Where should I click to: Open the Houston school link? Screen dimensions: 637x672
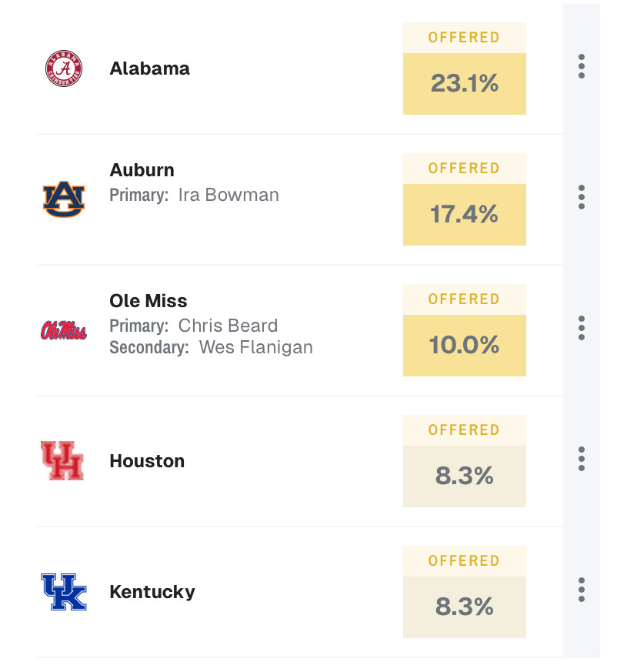(x=147, y=461)
